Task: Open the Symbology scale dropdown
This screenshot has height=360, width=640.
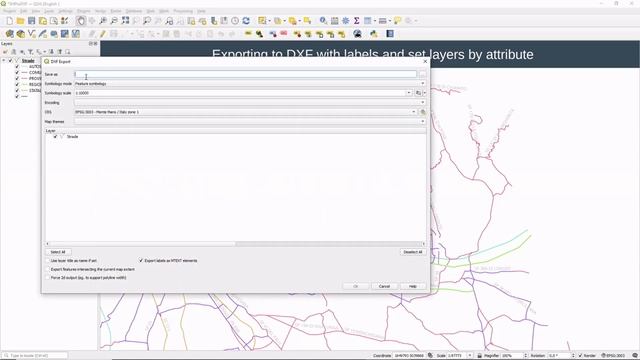Action: coord(409,93)
